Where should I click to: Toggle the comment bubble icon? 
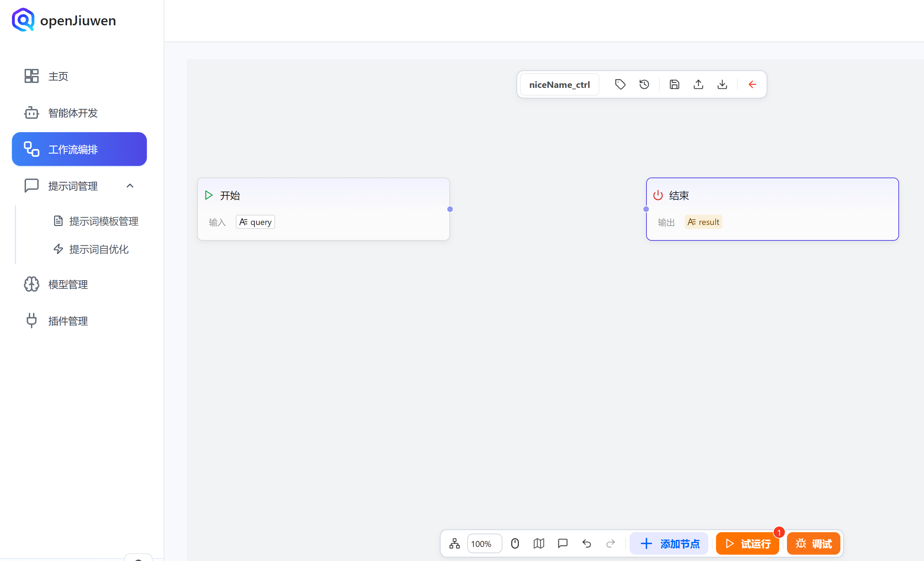pyautogui.click(x=562, y=543)
